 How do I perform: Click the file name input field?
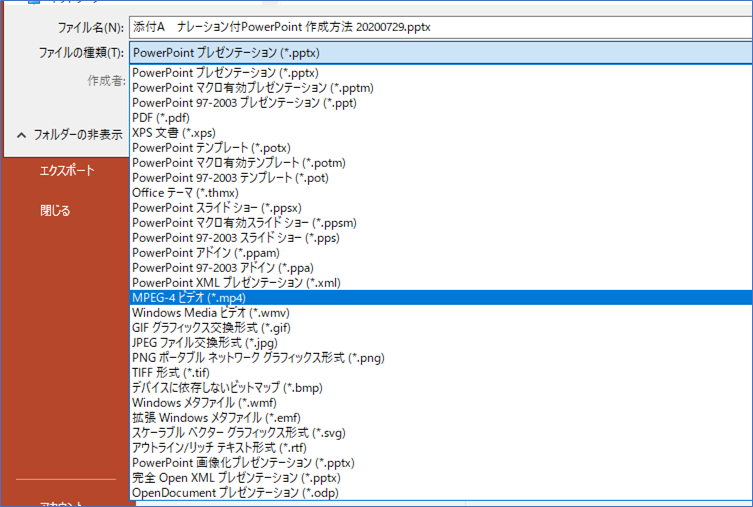pyautogui.click(x=441, y=27)
